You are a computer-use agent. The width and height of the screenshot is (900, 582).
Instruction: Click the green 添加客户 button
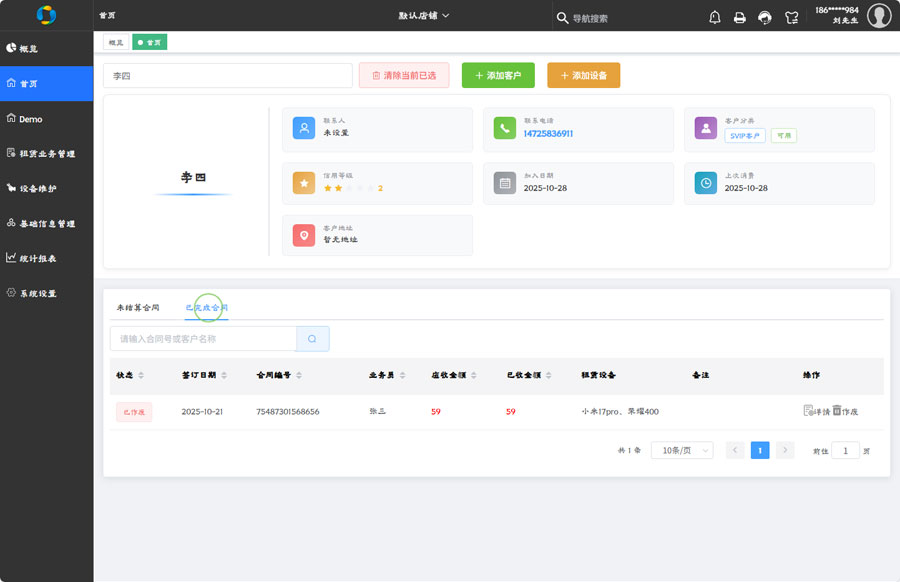498,75
